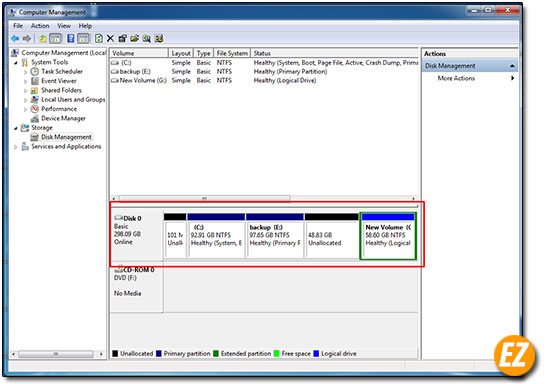Open the File menu
The height and width of the screenshot is (384, 546).
coord(18,26)
